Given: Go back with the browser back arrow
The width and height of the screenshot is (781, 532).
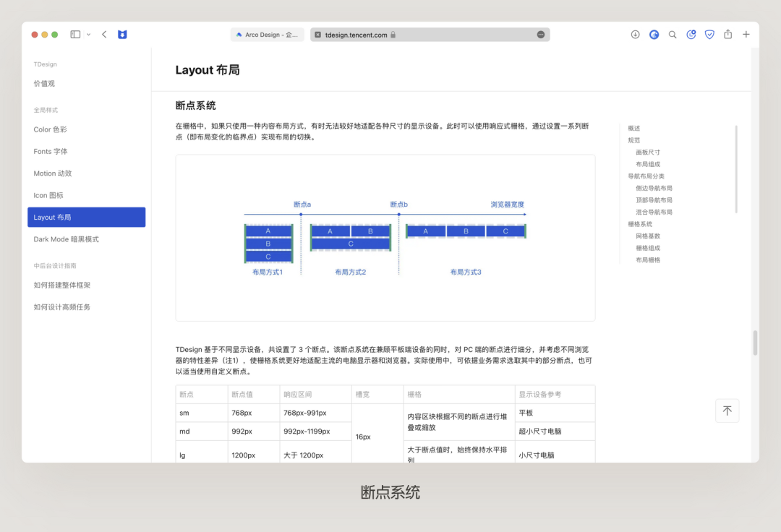Looking at the screenshot, I should pyautogui.click(x=104, y=35).
